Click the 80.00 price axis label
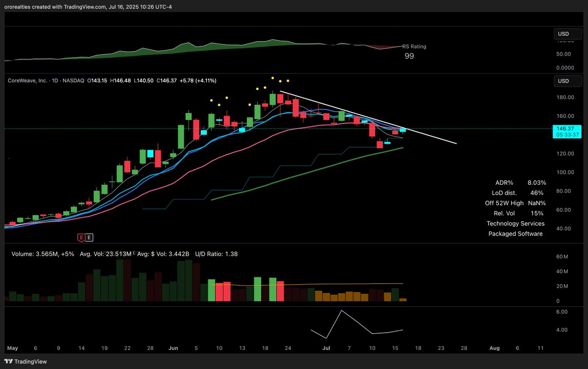This screenshot has height=369, width=588. pos(564,191)
